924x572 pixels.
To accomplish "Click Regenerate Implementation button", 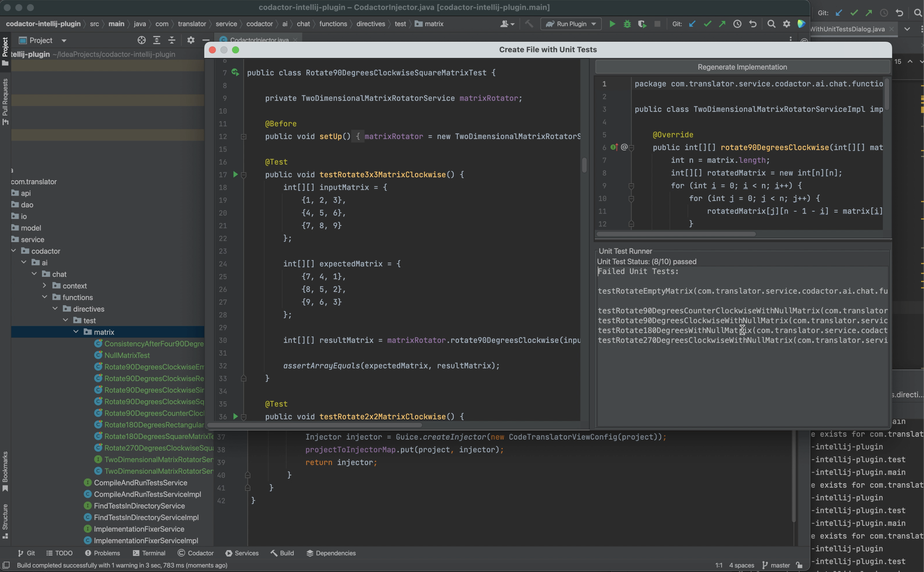I will pyautogui.click(x=742, y=67).
